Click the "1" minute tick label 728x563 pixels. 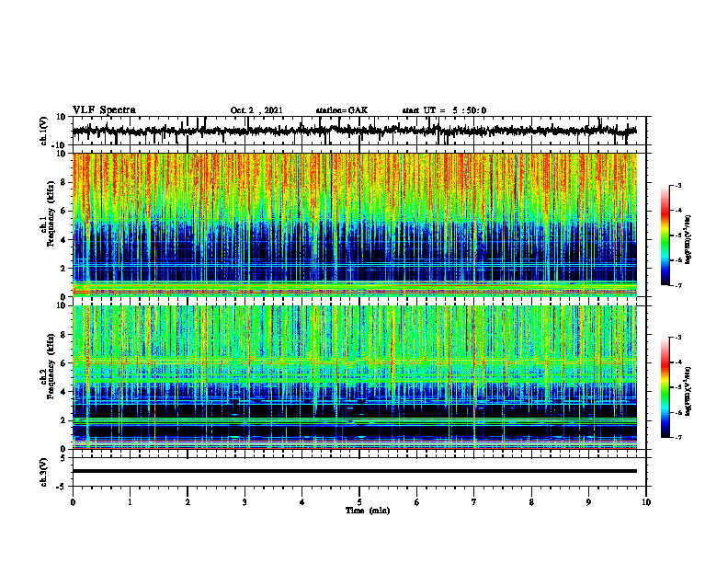tap(130, 502)
